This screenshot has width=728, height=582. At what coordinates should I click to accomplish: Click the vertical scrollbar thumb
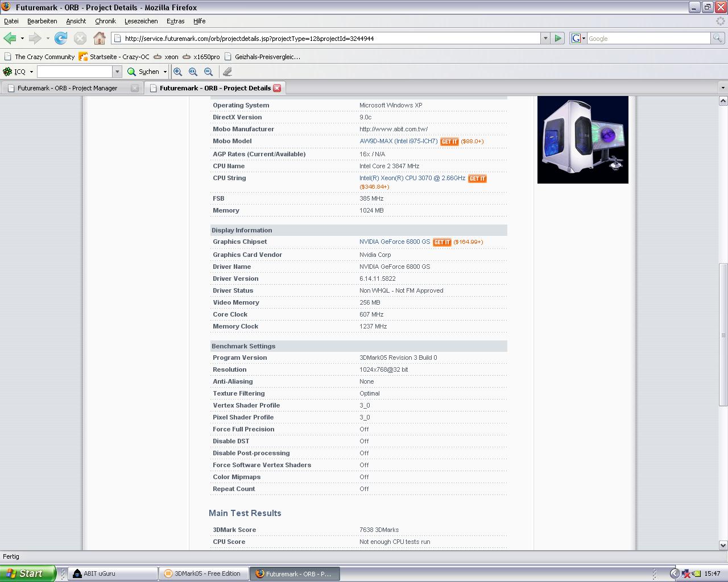point(723,334)
